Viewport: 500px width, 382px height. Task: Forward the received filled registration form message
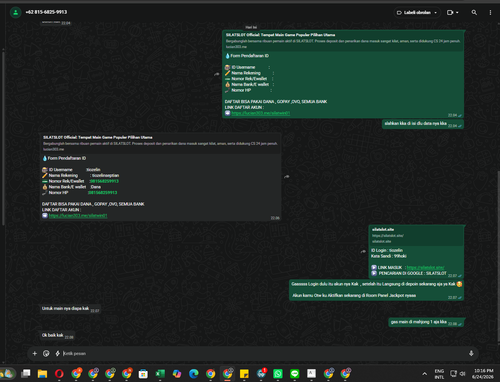287,177
